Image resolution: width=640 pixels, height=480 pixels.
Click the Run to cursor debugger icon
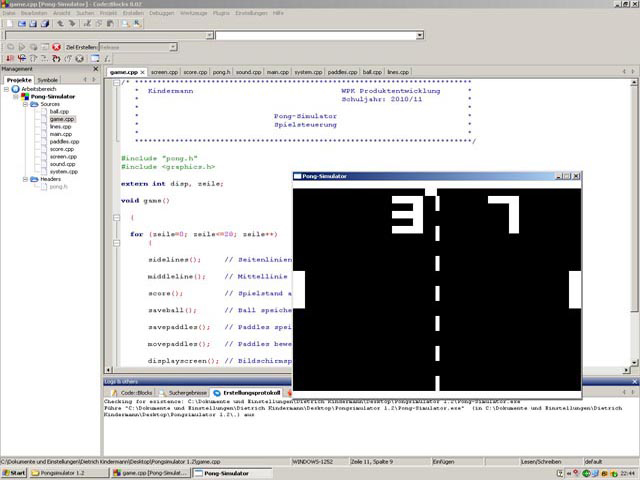tap(22, 58)
